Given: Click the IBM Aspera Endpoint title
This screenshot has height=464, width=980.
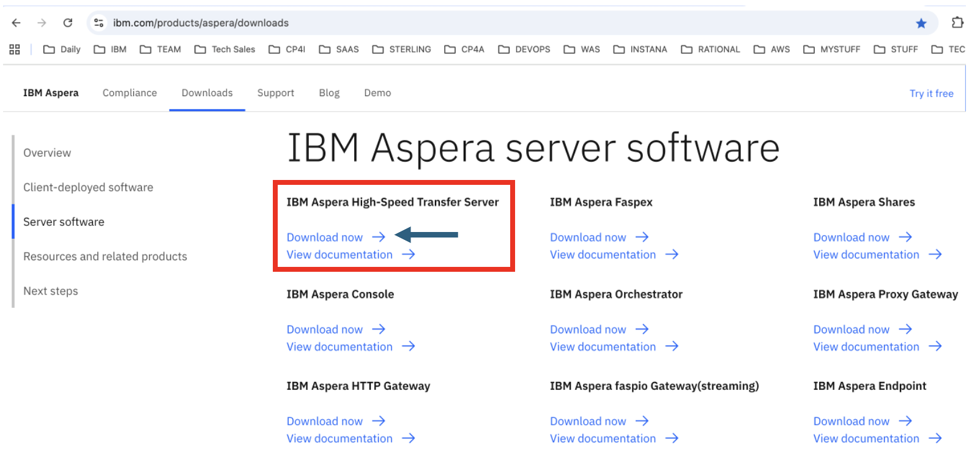Looking at the screenshot, I should [870, 386].
